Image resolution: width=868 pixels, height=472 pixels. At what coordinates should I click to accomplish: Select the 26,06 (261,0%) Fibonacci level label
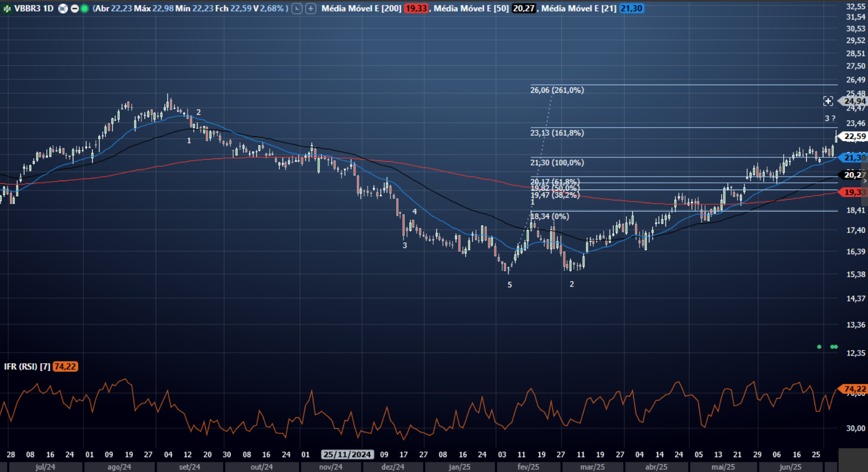[557, 90]
